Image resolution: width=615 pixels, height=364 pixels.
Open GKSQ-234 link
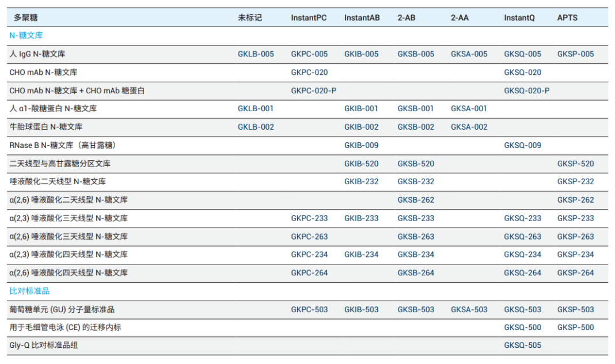click(x=522, y=255)
